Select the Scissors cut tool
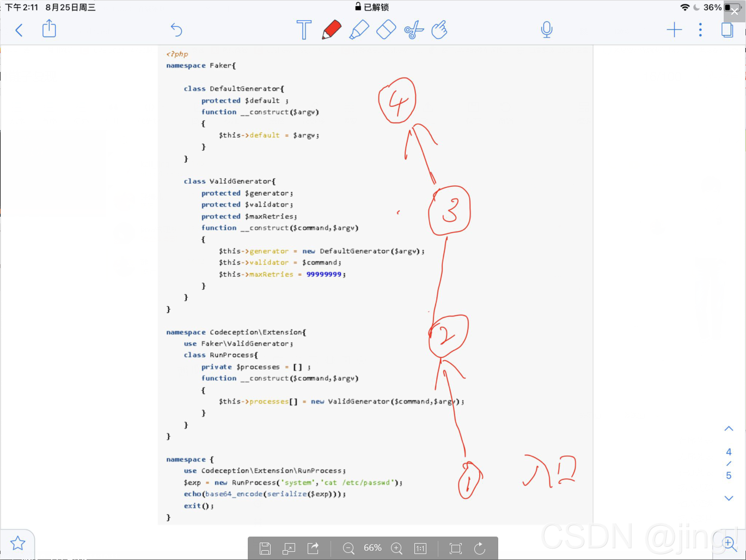 pos(414,29)
